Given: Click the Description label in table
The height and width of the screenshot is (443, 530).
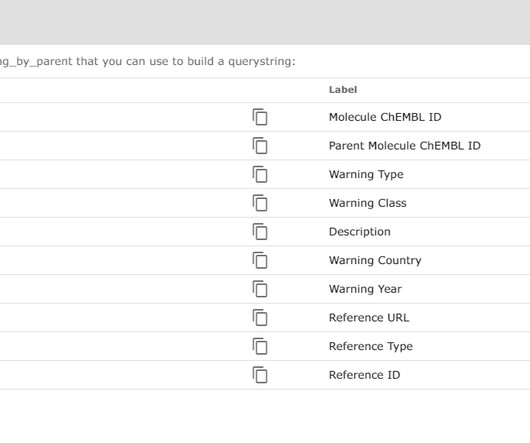Looking at the screenshot, I should [x=360, y=232].
